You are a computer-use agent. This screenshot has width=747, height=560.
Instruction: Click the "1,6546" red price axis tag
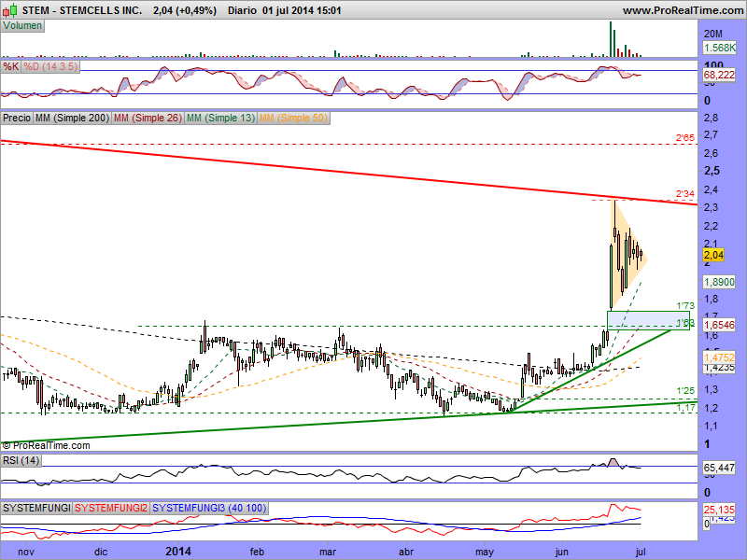coord(719,325)
